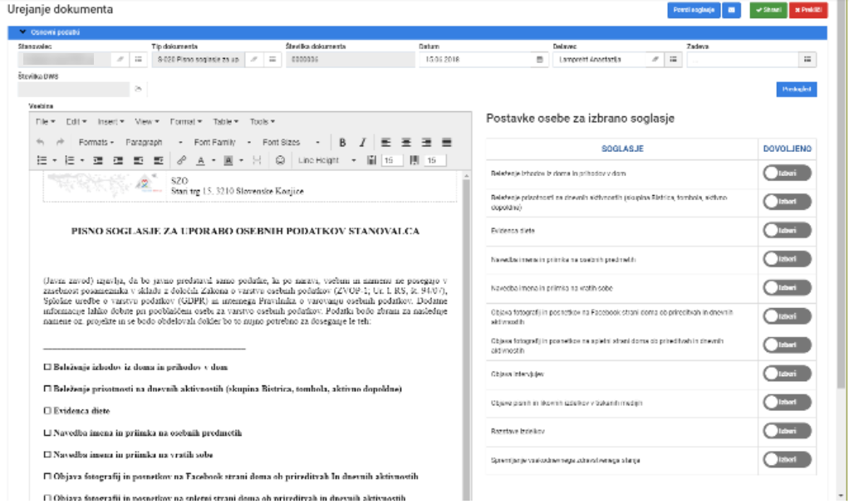Open the File menu in editor

[x=46, y=122]
